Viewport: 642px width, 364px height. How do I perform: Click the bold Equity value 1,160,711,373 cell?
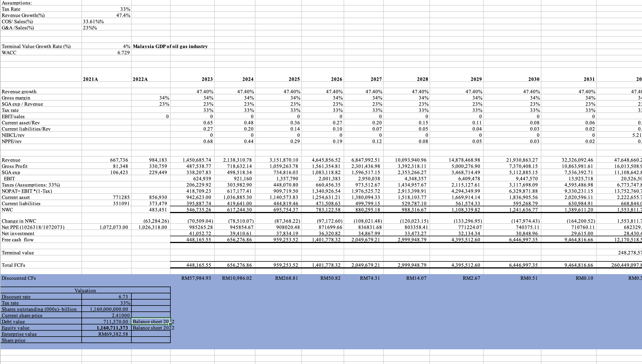(112, 328)
